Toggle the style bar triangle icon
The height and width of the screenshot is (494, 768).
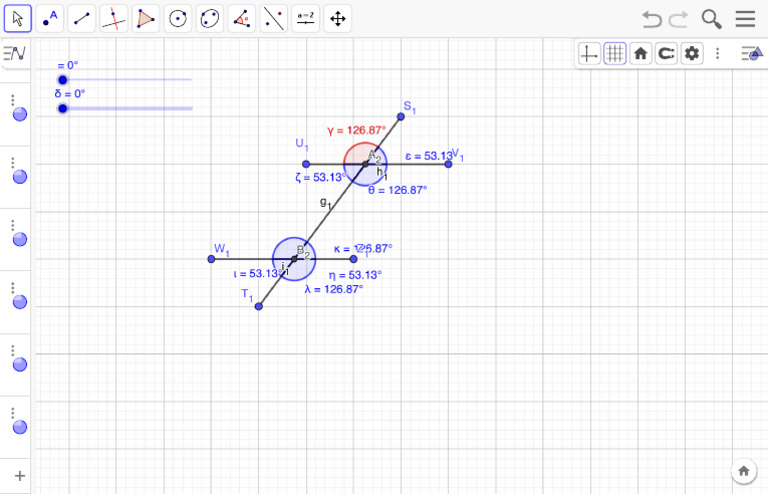[752, 53]
